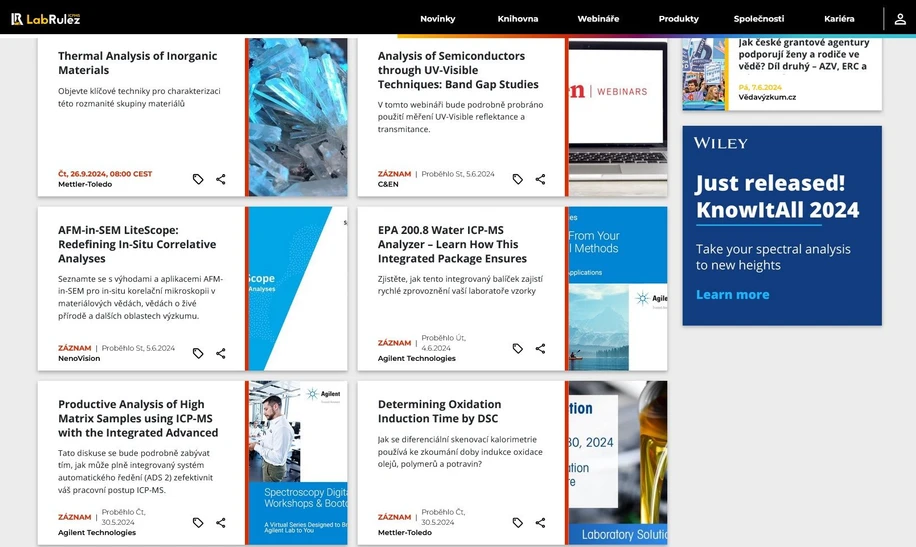Click C&EN company label
This screenshot has width=916, height=547.
coord(388,184)
